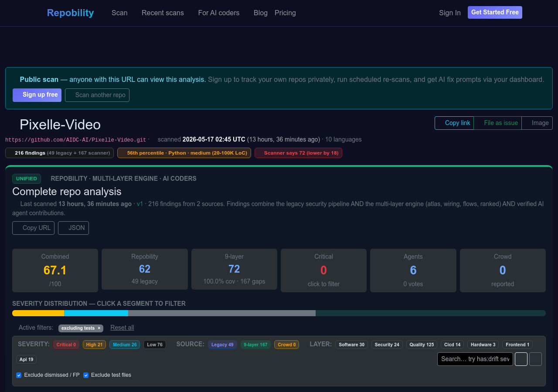This screenshot has height=392, width=558.
Task: Open Recent scans in the navigation
Action: (x=163, y=13)
